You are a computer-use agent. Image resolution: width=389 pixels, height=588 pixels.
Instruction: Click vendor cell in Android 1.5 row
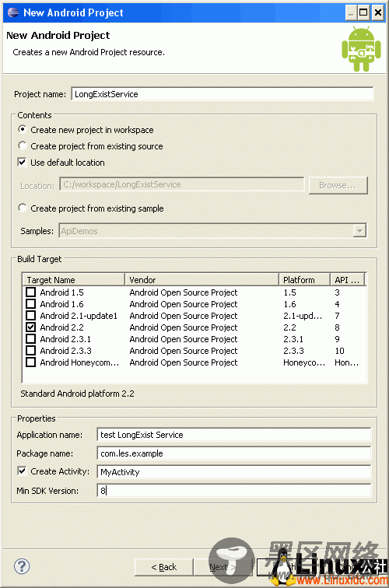tap(184, 292)
